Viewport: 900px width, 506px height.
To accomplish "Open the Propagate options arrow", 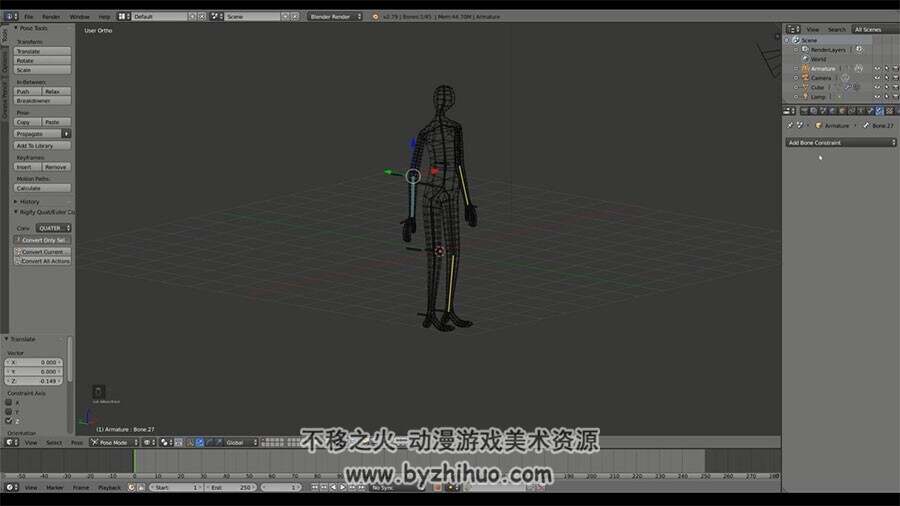I will [67, 134].
